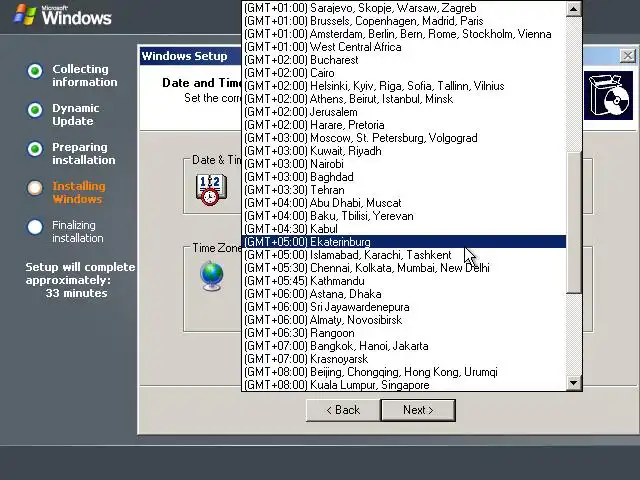Click the time zone globe icon
640x480 pixels.
pos(212,276)
